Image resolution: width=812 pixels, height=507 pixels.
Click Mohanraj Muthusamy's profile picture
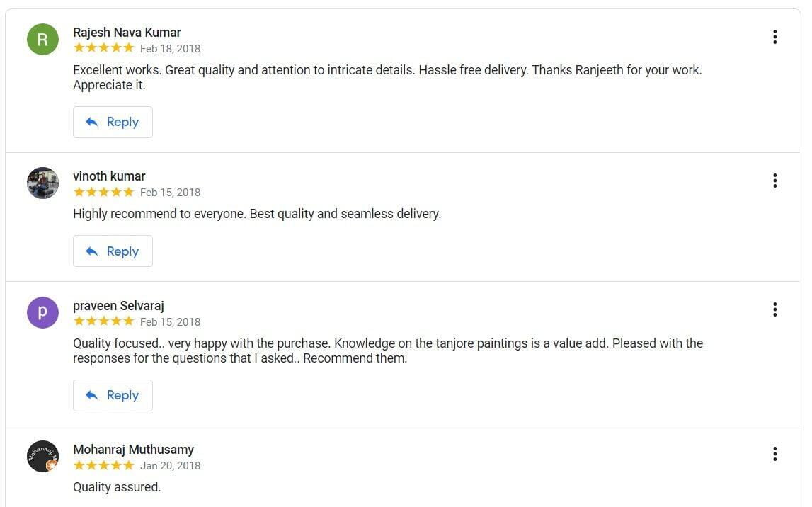[42, 456]
